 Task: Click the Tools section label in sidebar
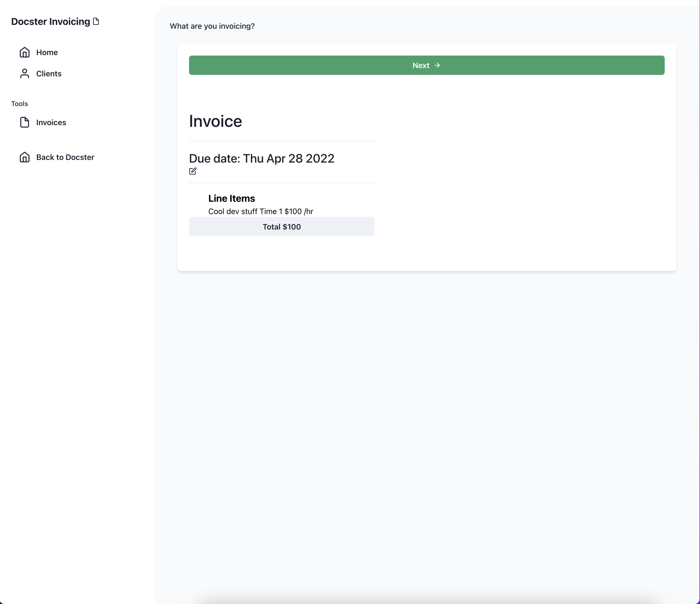coord(19,104)
